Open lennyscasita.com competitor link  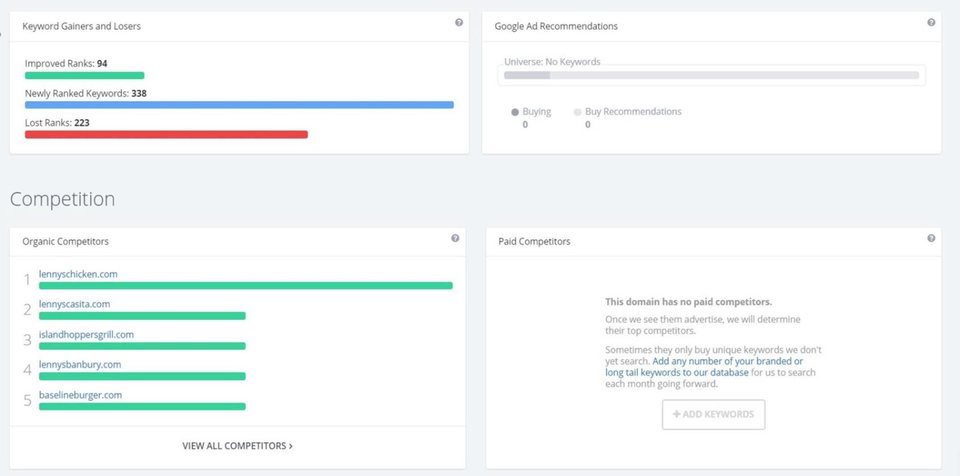(74, 304)
